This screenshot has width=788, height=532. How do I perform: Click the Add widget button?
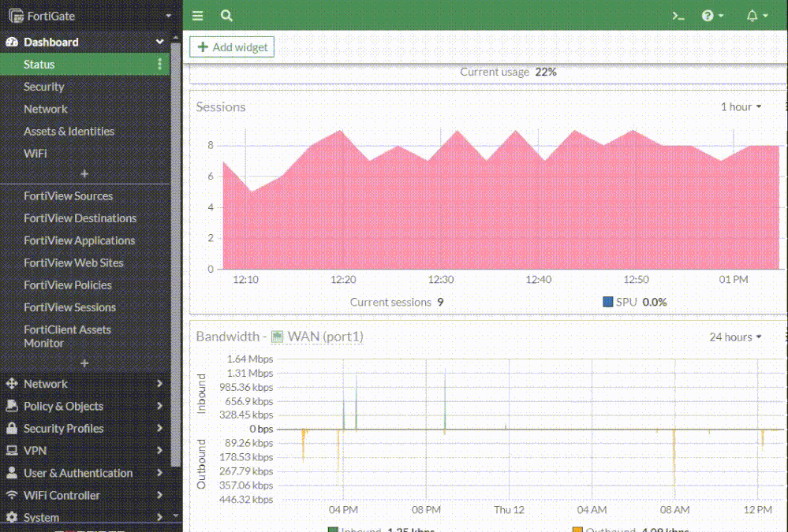click(x=232, y=47)
